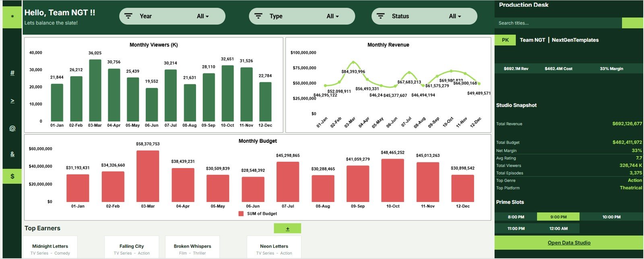Image resolution: width=644 pixels, height=259 pixels.
Task: Select the 11:00 PM prime slot
Action: pyautogui.click(x=516, y=228)
